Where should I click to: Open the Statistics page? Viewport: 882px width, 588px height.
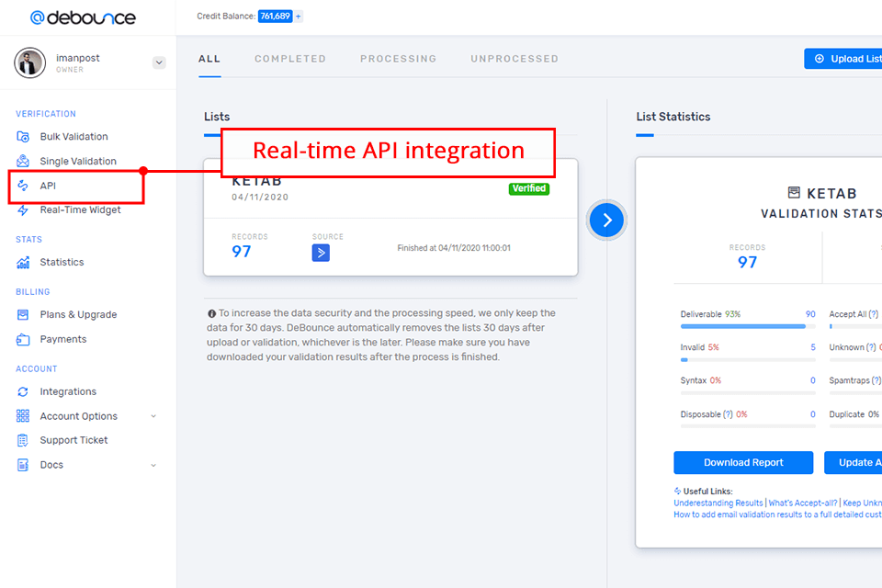point(62,262)
